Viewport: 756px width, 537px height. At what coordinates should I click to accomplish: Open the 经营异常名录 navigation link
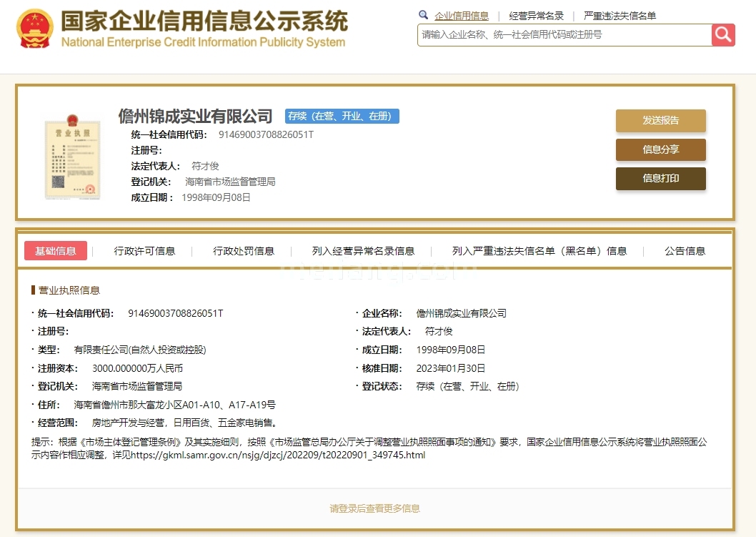tap(536, 15)
